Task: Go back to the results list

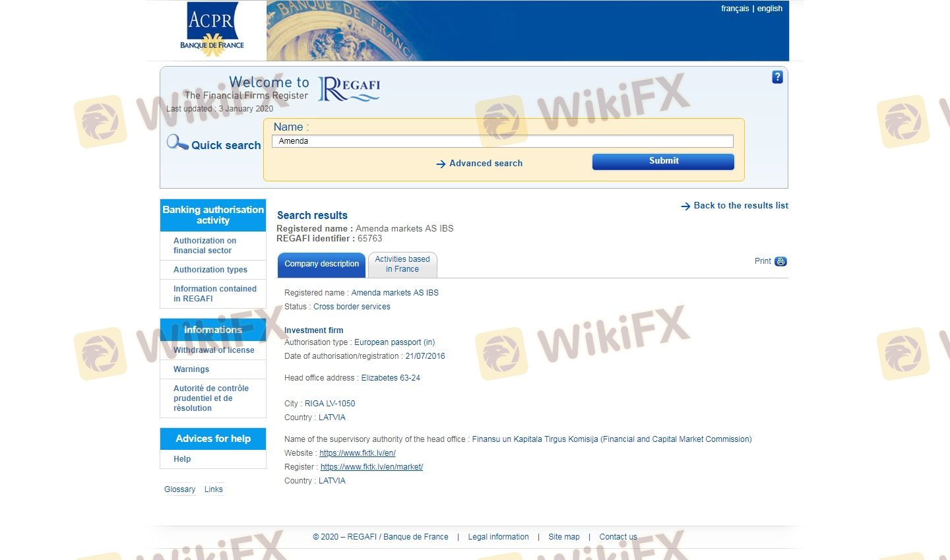Action: (x=740, y=206)
